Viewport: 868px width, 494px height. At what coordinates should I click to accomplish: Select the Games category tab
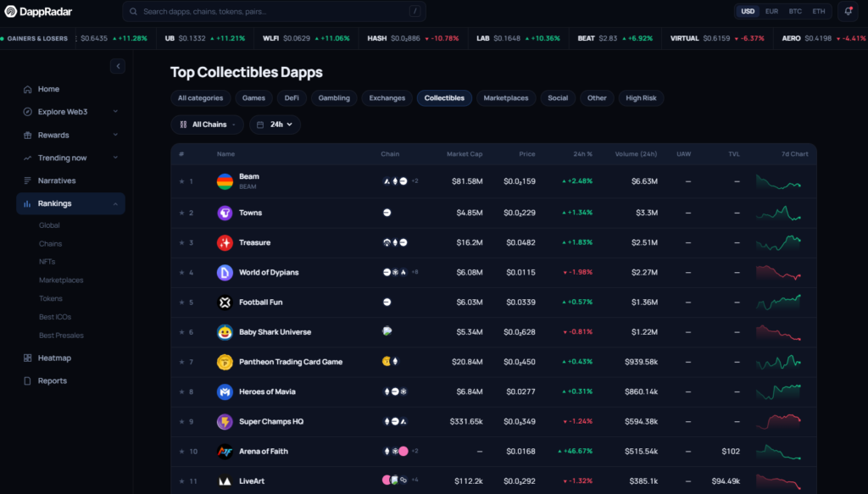tap(253, 98)
